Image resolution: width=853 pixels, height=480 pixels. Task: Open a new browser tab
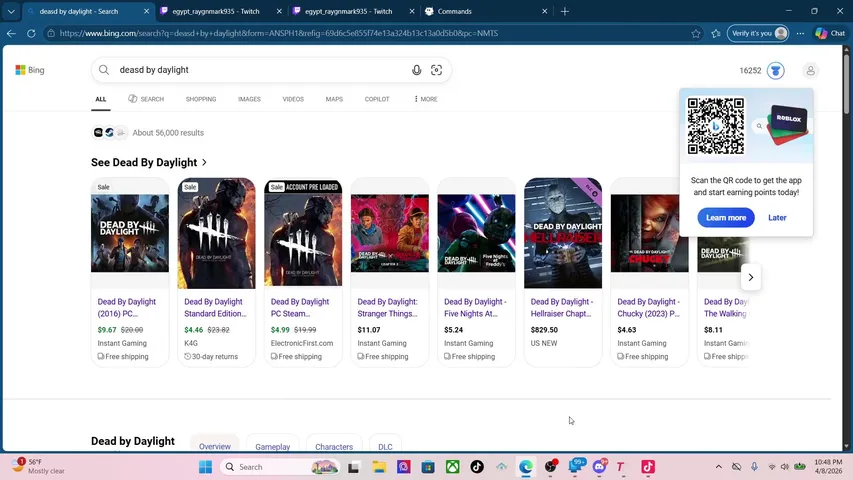pyautogui.click(x=565, y=11)
